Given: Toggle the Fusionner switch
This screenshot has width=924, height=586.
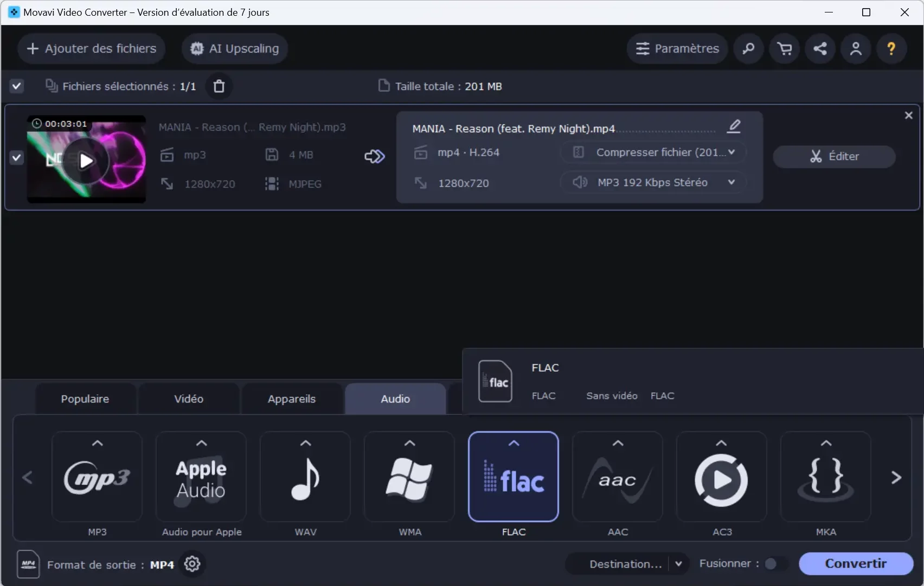Looking at the screenshot, I should tap(775, 564).
